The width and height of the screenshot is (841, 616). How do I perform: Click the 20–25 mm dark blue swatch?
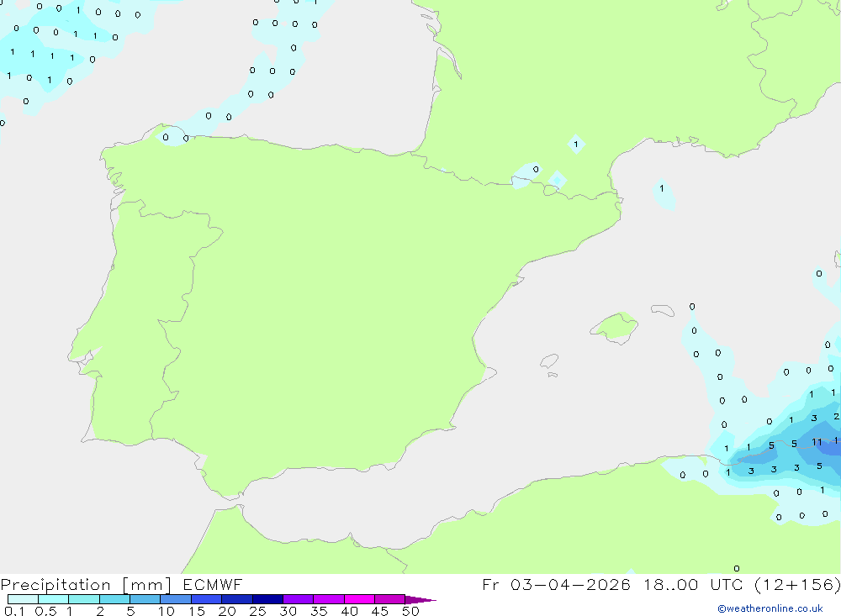[x=236, y=599]
